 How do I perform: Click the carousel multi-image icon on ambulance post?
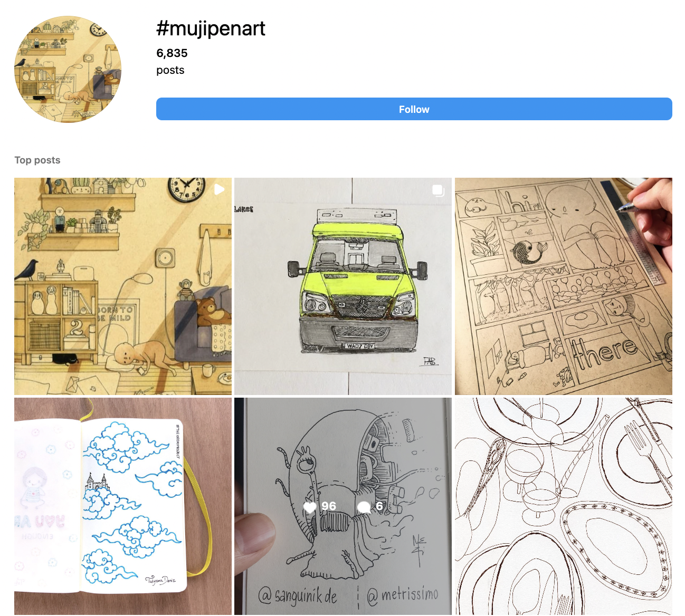coord(439,190)
